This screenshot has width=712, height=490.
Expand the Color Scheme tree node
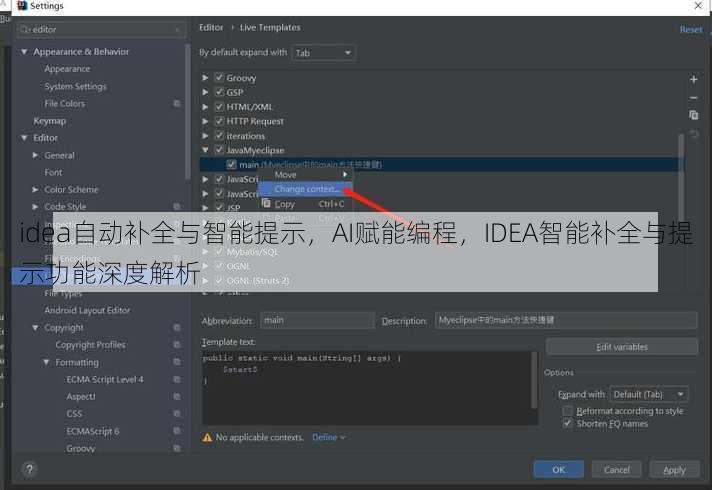click(x=35, y=189)
